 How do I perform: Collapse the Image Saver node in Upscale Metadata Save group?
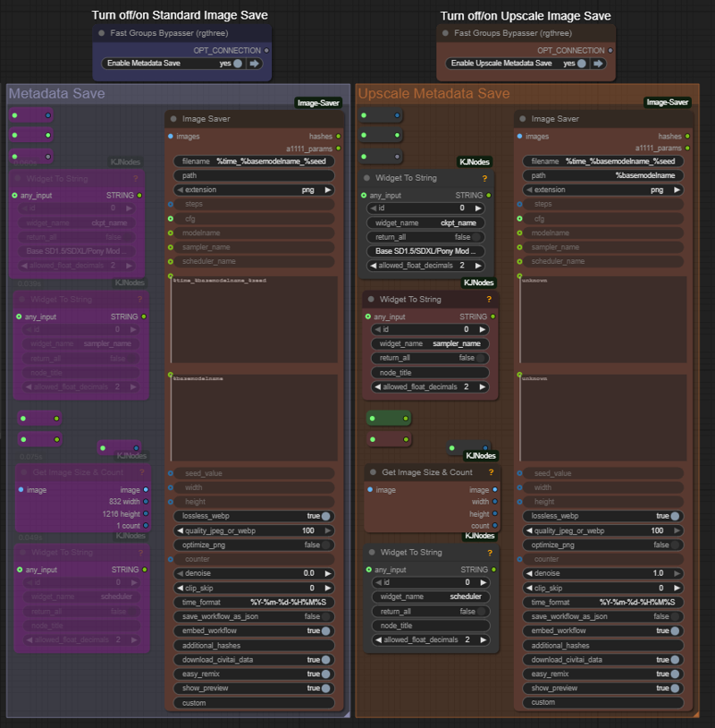coord(523,119)
